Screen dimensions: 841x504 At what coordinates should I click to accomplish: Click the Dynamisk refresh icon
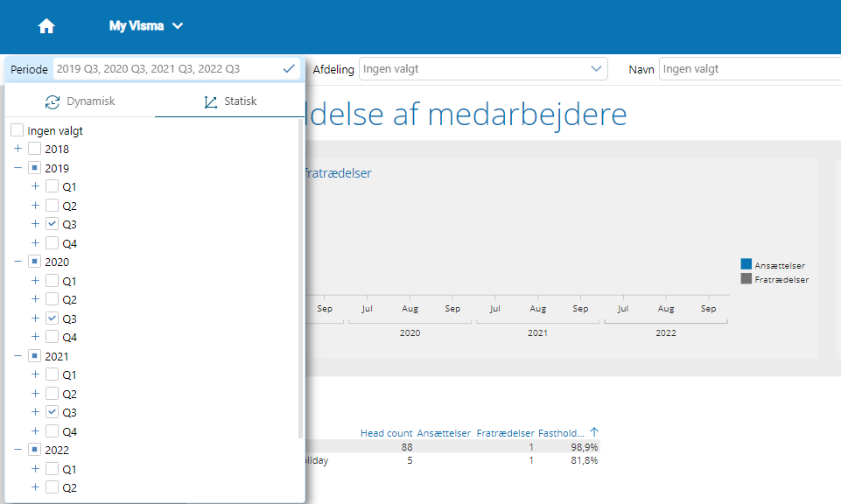(53, 101)
